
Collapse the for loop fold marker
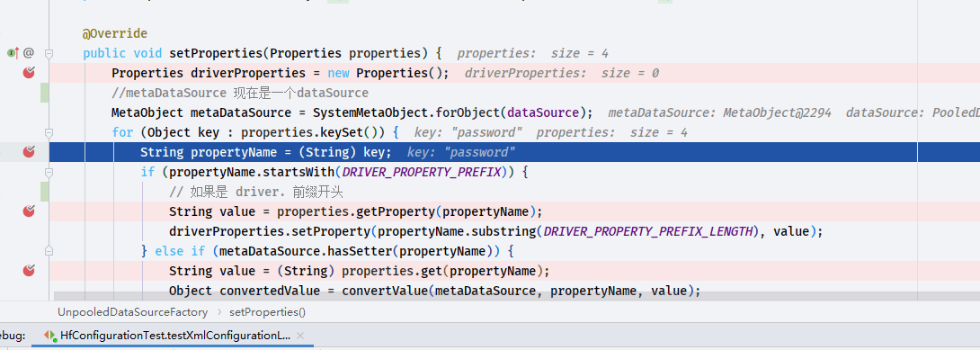pos(49,132)
